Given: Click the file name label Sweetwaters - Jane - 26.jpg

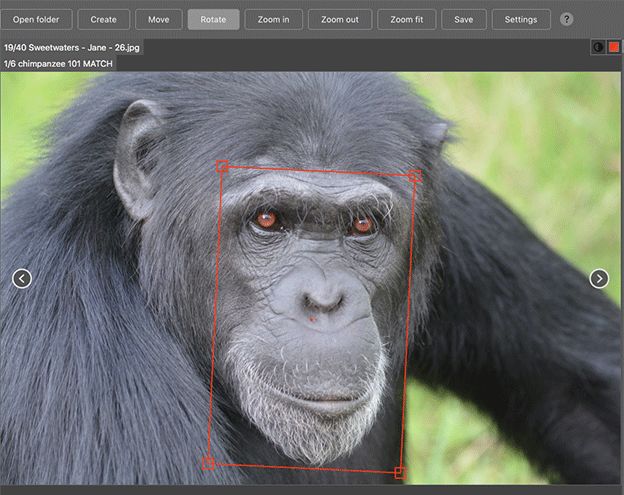Looking at the screenshot, I should coord(84,48).
